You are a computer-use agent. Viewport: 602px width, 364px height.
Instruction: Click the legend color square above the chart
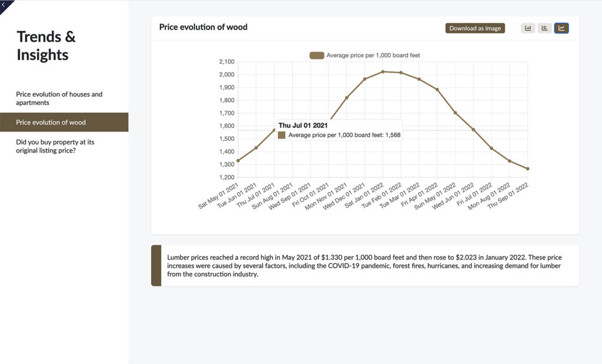click(x=316, y=55)
